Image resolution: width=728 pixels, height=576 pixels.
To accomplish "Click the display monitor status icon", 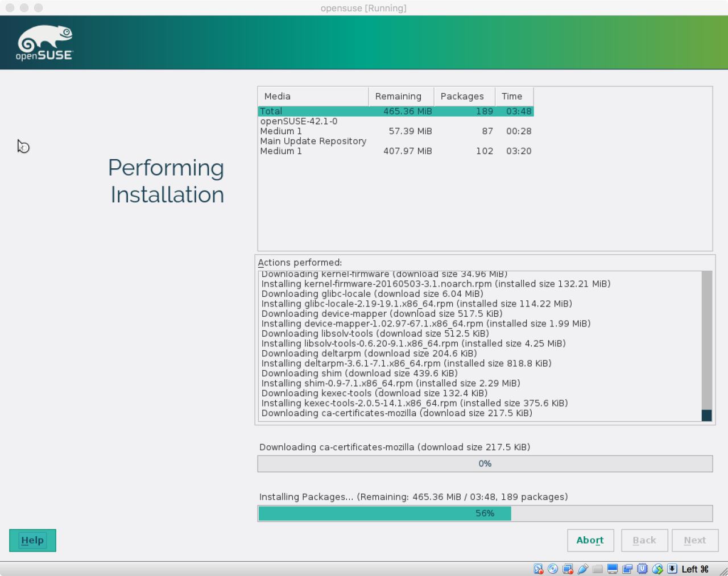I will pyautogui.click(x=613, y=569).
